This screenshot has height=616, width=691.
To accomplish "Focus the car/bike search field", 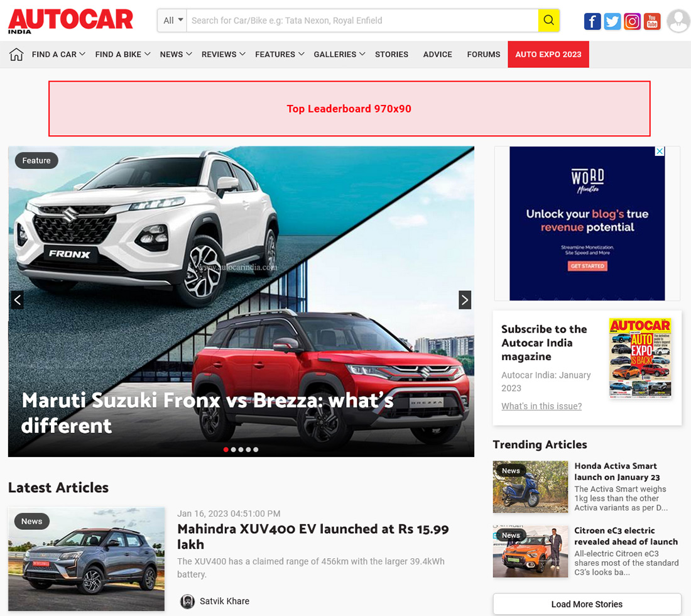I will tap(362, 20).
